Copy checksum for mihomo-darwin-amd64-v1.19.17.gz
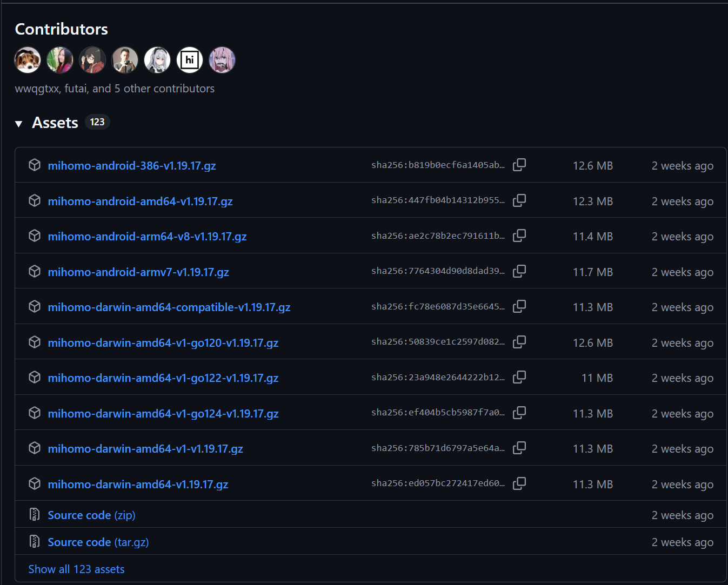Image resolution: width=728 pixels, height=585 pixels. [x=519, y=483]
